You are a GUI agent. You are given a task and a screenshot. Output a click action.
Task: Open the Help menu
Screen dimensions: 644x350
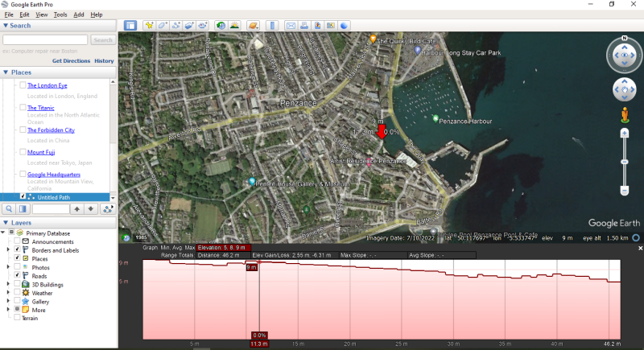click(96, 14)
